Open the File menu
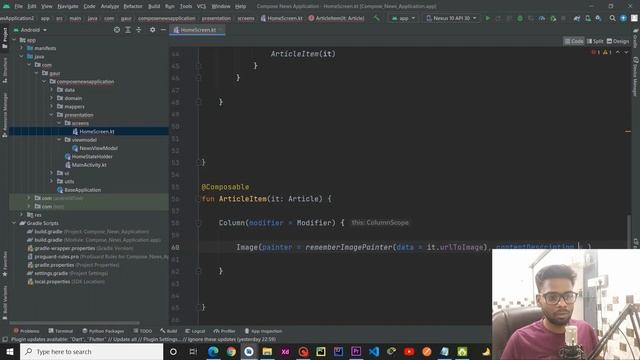 19,7
